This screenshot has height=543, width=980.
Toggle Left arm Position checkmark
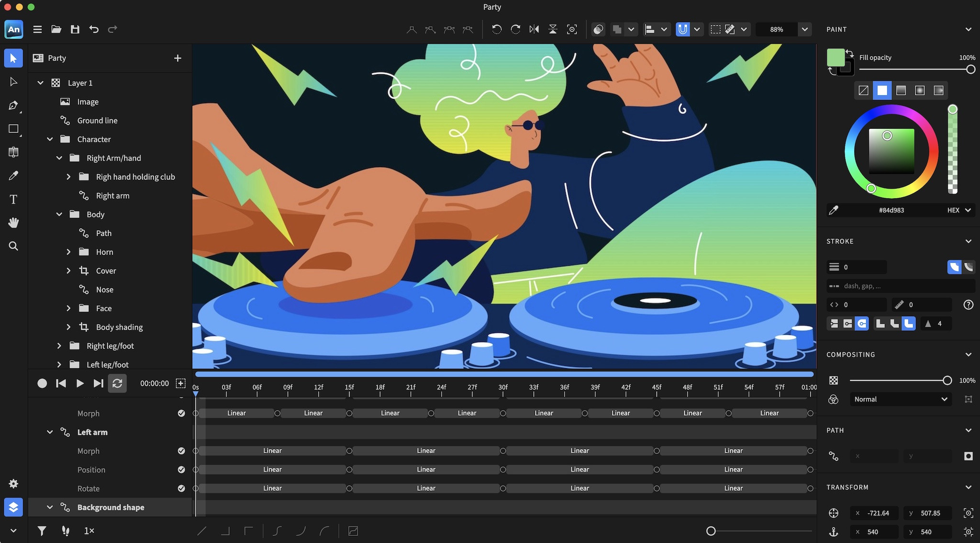[181, 470]
